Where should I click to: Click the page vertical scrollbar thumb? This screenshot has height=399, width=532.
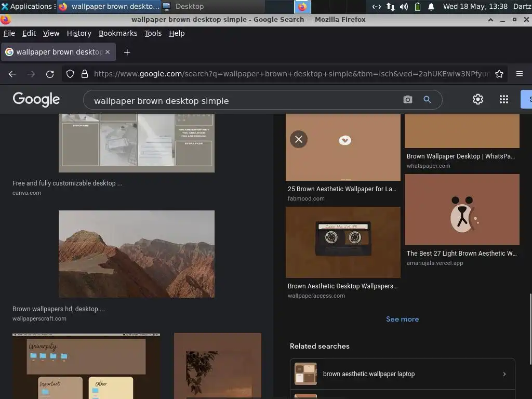click(530, 328)
